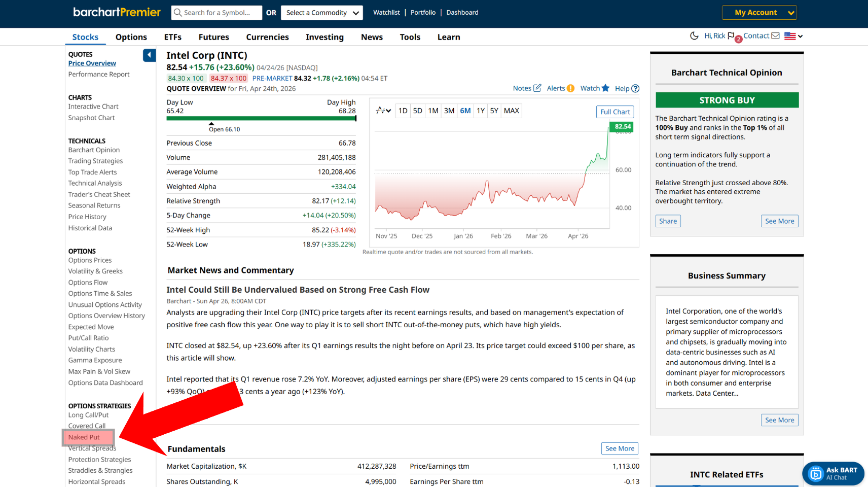
Task: Switch chart to 1Y period
Action: point(481,111)
